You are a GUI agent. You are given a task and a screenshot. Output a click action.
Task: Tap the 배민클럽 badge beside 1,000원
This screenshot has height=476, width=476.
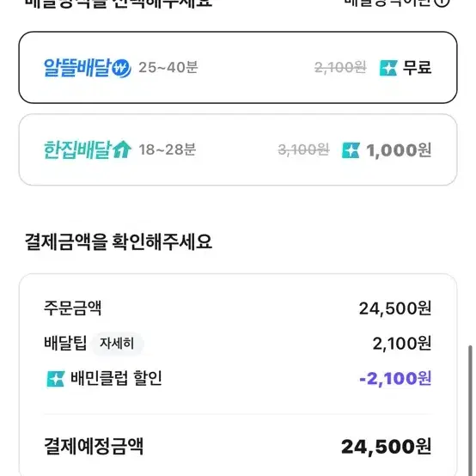tap(351, 150)
